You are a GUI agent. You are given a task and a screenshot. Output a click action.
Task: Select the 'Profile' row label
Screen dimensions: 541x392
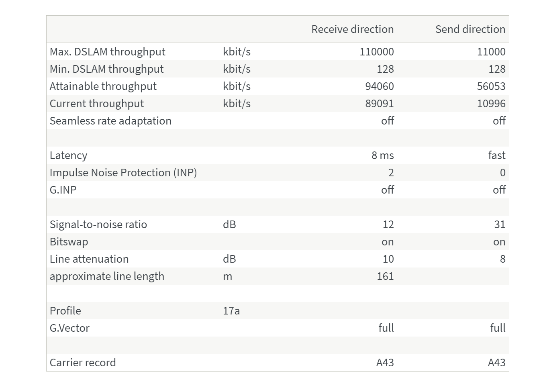click(65, 311)
